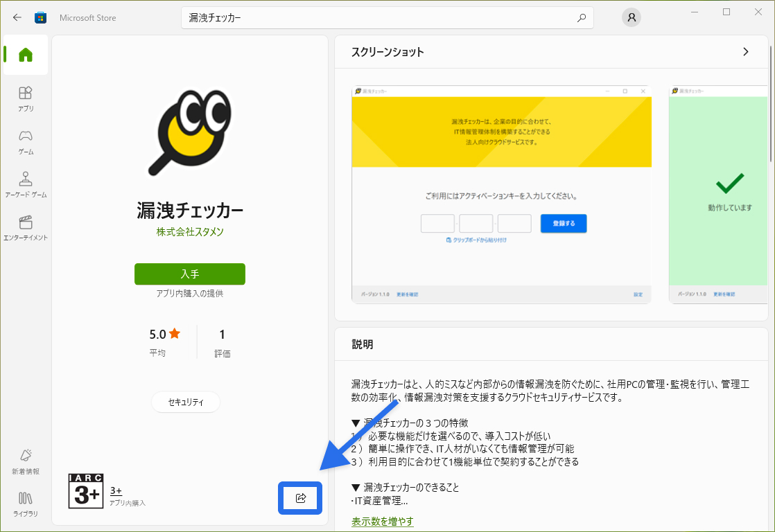Click the 漏洩チェッカー app title
Viewport: 775px width, 532px height.
pyautogui.click(x=190, y=211)
